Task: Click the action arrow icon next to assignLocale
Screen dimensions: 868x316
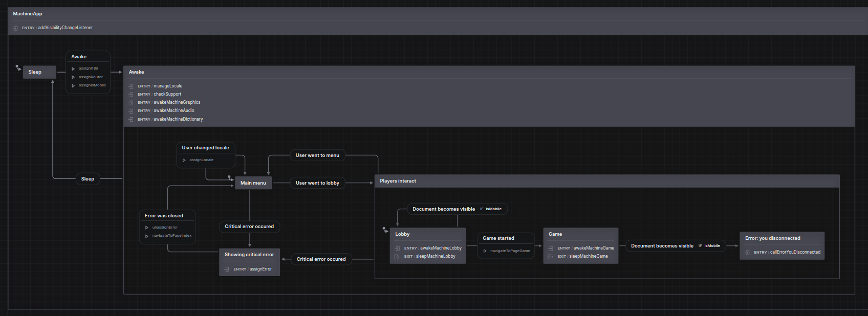Action: (184, 160)
